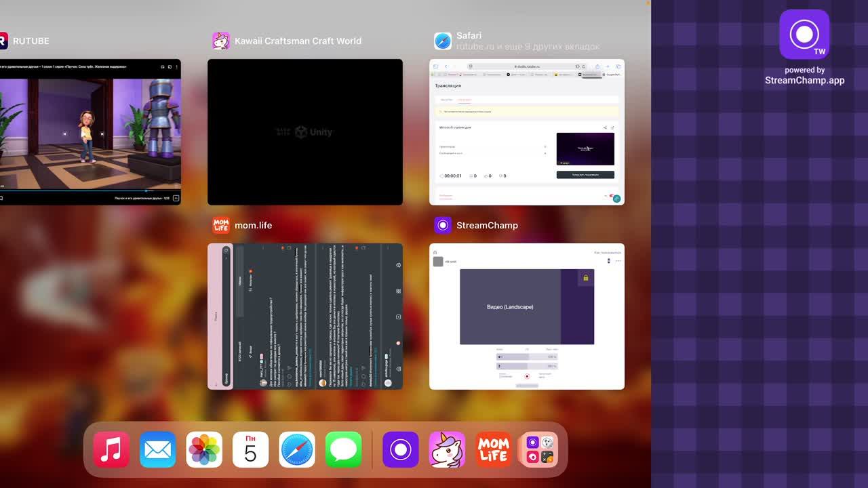
Task: Expand episode list chevron in RUTUBE player
Action: 176,198
